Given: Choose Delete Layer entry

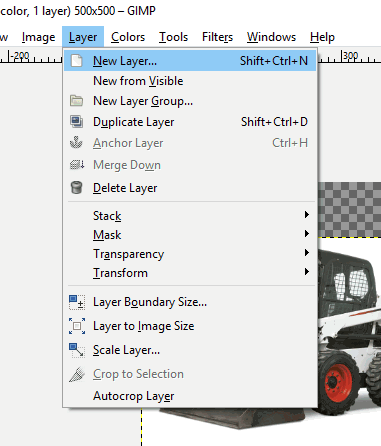Looking at the screenshot, I should [190, 188].
